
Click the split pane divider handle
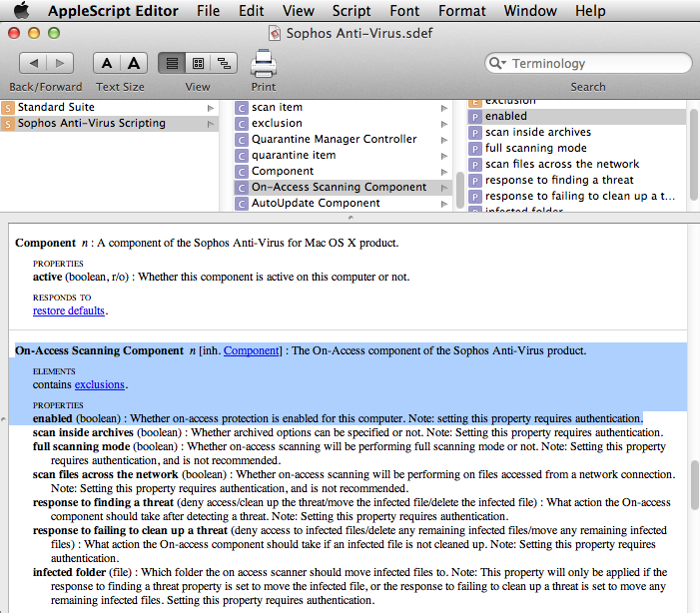[x=350, y=218]
